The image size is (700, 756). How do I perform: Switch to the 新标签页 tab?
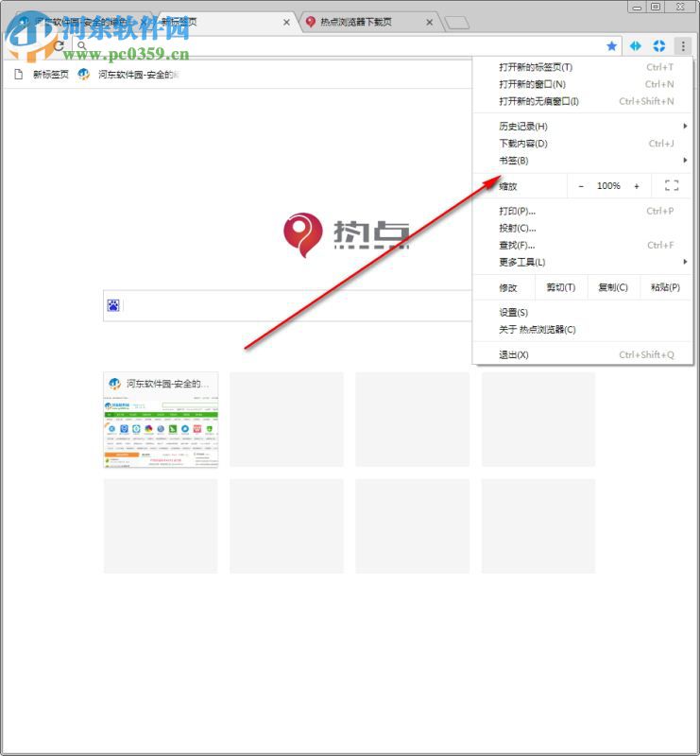point(227,22)
